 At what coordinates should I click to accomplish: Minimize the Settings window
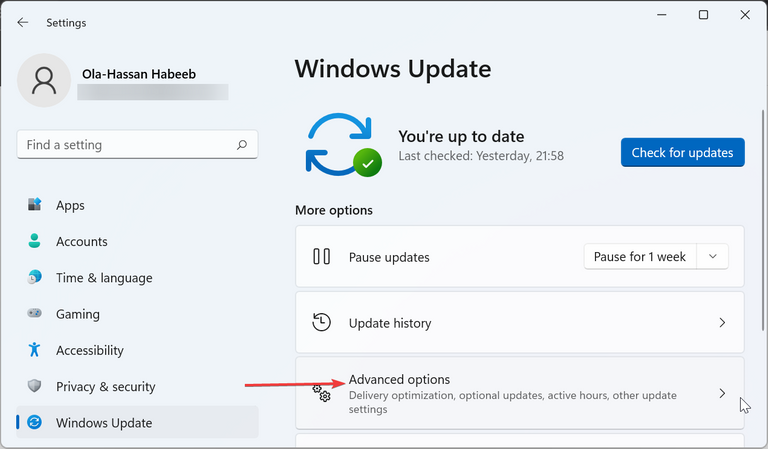pyautogui.click(x=662, y=15)
